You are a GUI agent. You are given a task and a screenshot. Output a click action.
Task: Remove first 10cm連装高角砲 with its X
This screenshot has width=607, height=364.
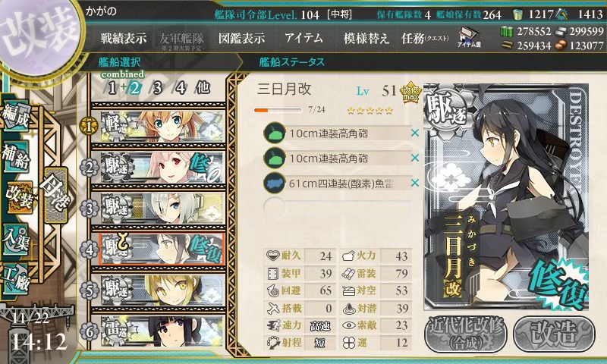coord(414,133)
